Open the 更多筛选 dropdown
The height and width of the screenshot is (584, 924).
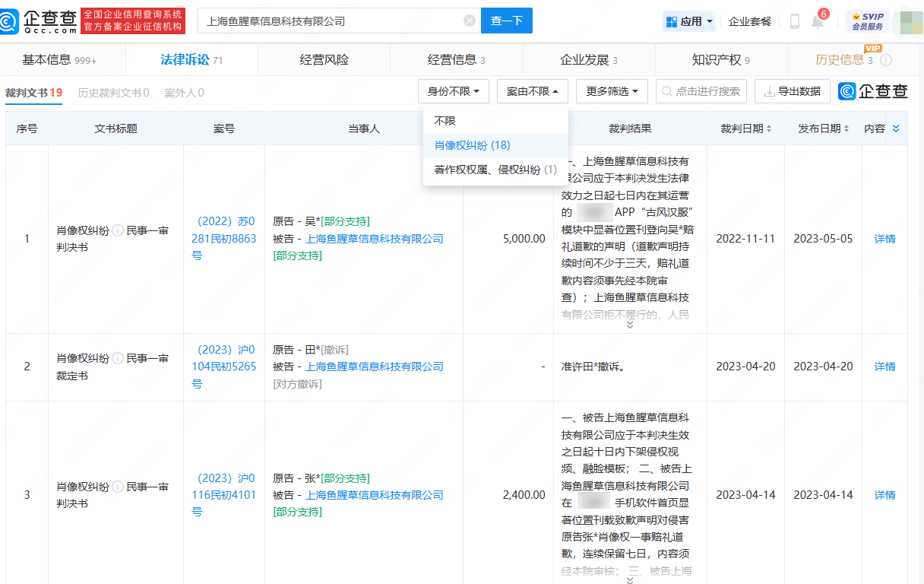[x=612, y=91]
